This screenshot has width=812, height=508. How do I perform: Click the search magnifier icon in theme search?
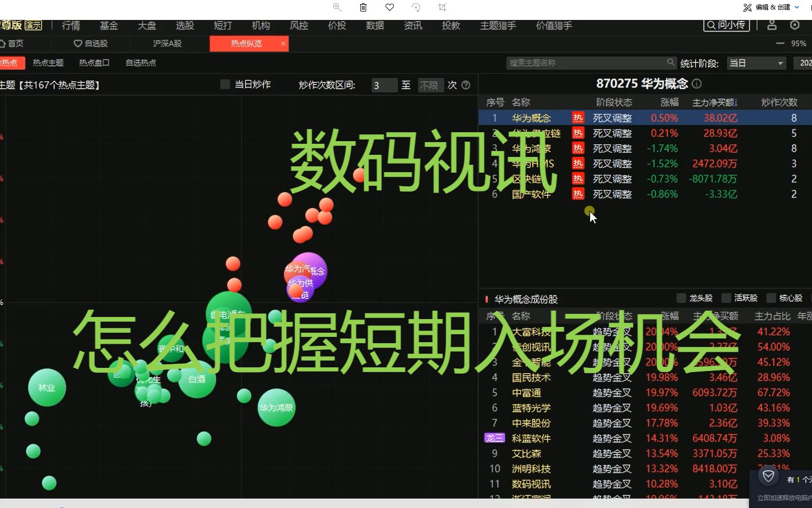click(x=671, y=62)
